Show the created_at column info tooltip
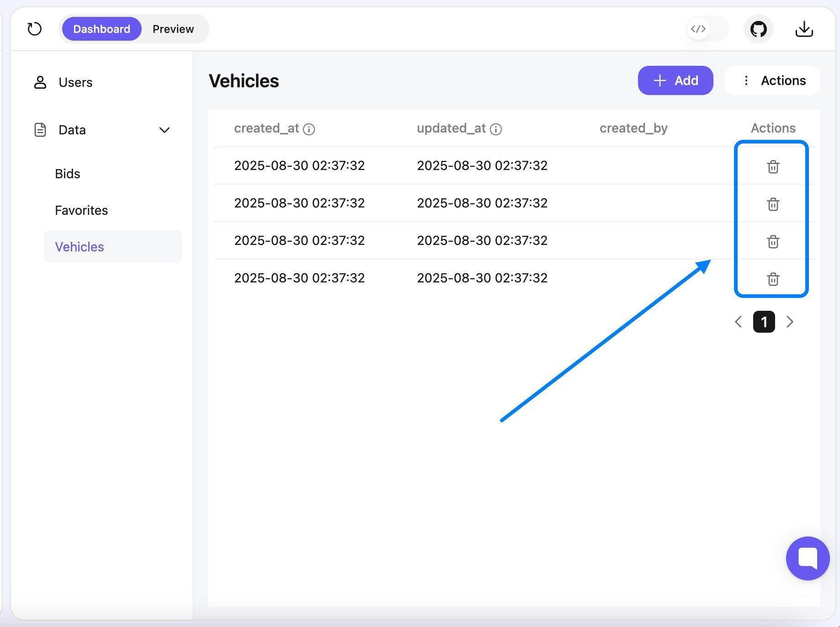Viewport: 840px width, 627px height. click(310, 129)
